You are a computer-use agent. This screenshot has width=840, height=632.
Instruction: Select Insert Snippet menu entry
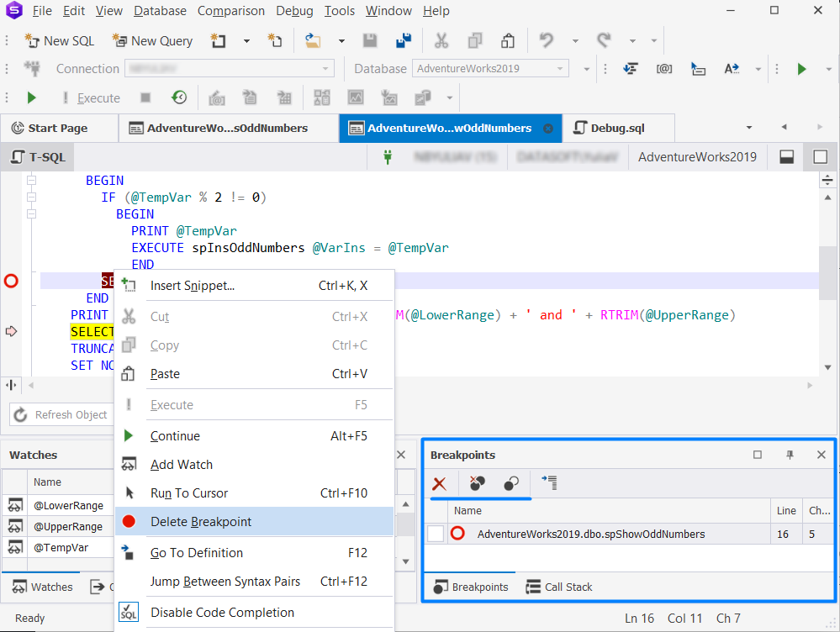(x=255, y=286)
